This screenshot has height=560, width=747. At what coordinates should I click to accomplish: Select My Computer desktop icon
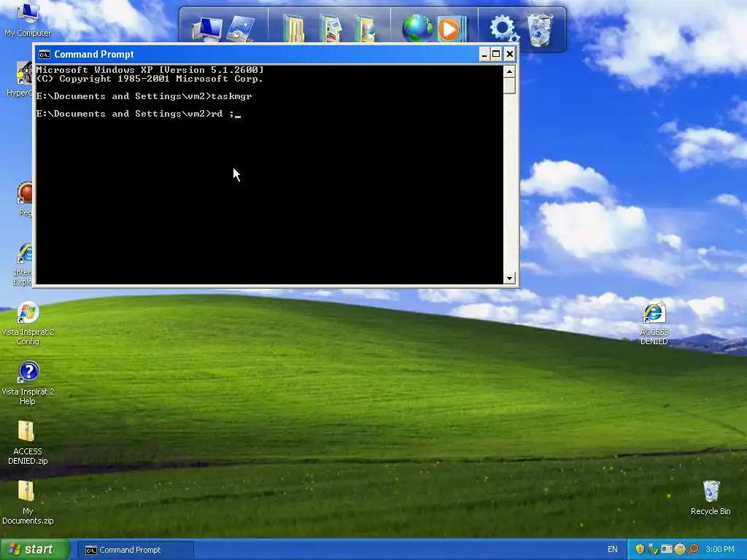tap(27, 20)
